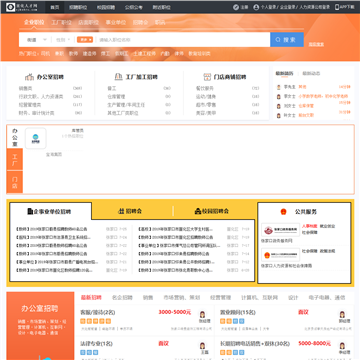The height and width of the screenshot is (360, 360).
Task: Click the 工厂加工招聘 factory icon
Action: (x=118, y=77)
